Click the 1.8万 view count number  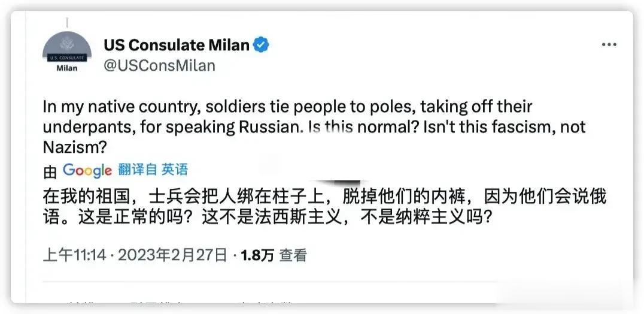[x=257, y=256]
